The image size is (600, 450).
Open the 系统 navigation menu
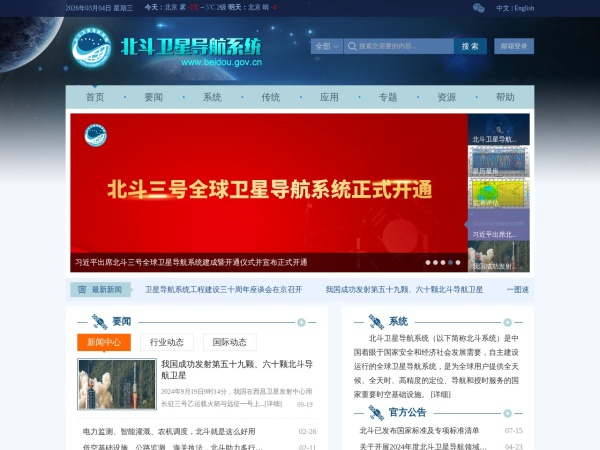coord(212,97)
